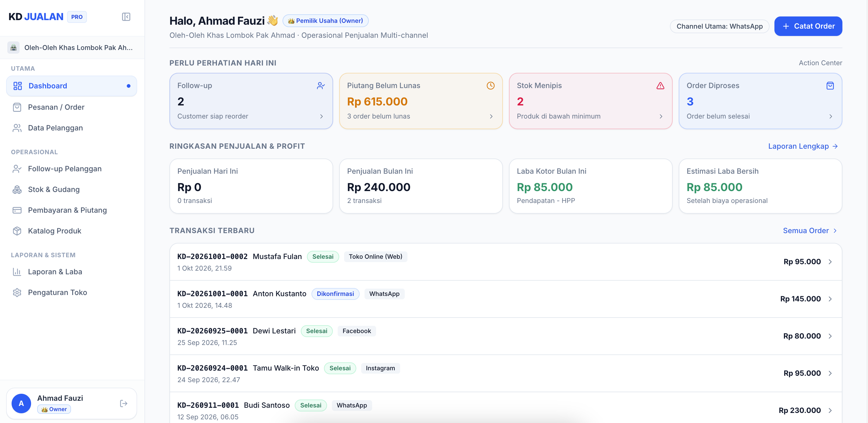The width and height of the screenshot is (868, 423).
Task: Click Channel Utama: WhatsApp pill
Action: click(719, 26)
